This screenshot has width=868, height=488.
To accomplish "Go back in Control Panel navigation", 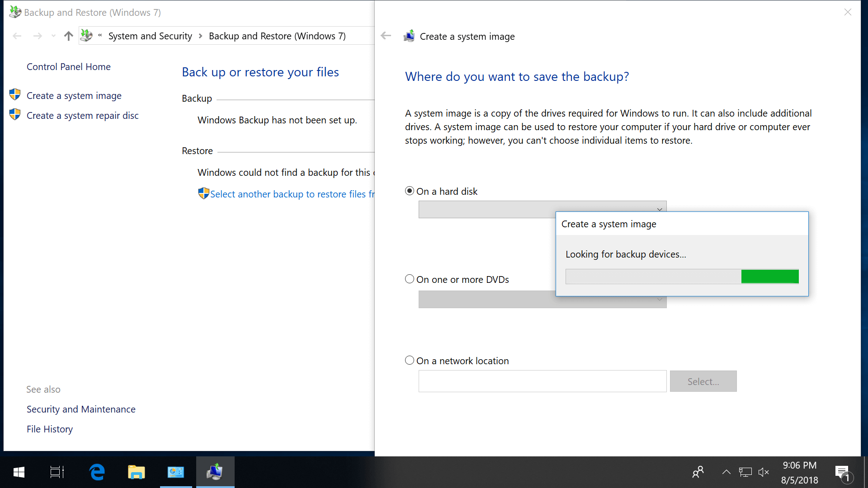I will point(17,36).
